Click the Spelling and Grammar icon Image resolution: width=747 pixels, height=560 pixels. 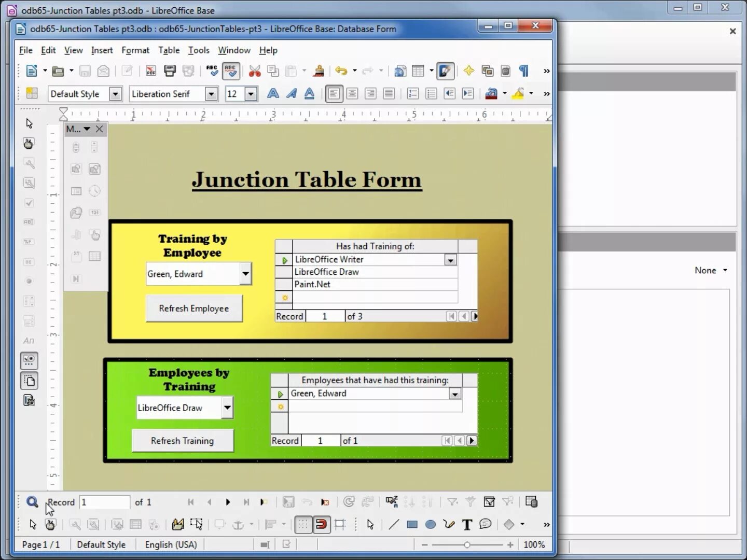point(212,71)
